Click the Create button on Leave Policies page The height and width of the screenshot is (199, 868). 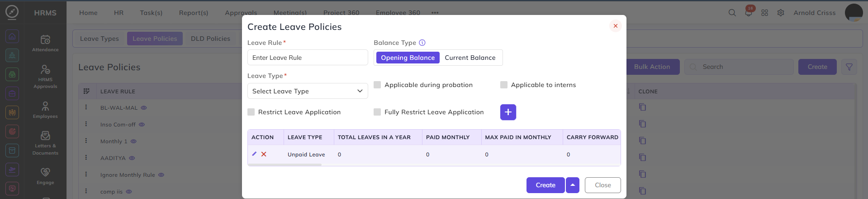pyautogui.click(x=817, y=67)
